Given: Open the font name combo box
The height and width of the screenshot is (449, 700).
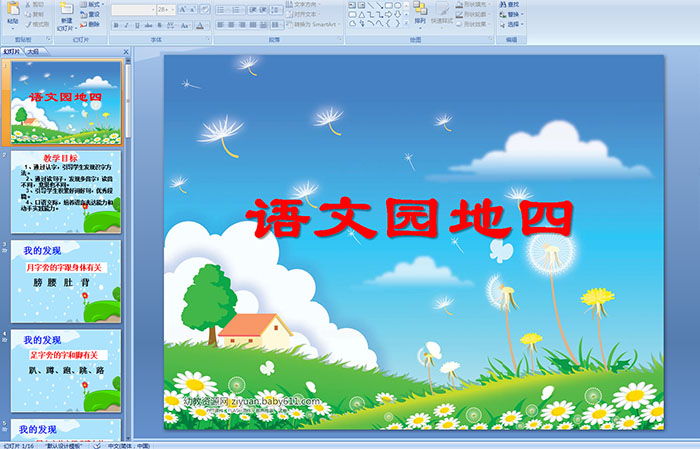Looking at the screenshot, I should pyautogui.click(x=133, y=10).
